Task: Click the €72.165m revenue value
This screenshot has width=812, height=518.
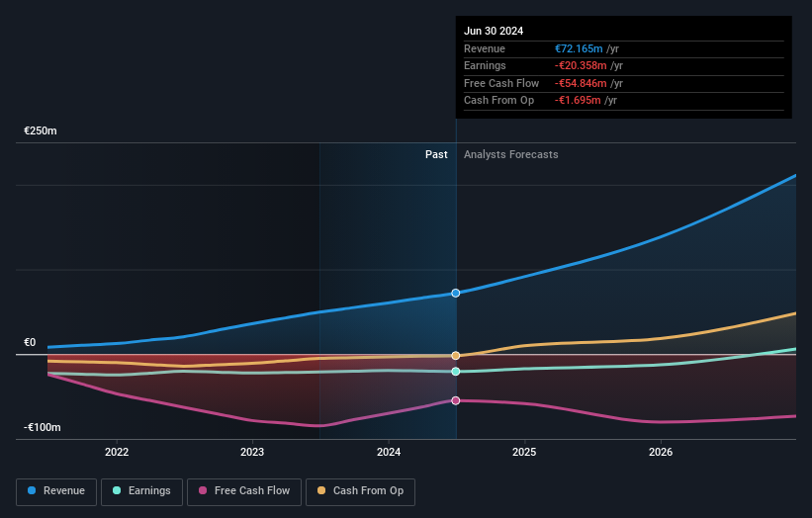Action: point(579,48)
